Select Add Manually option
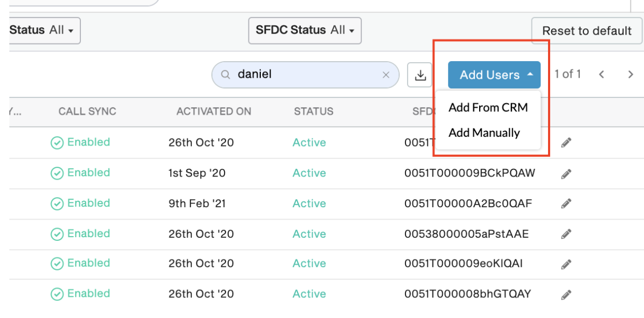The image size is (644, 318). [484, 133]
